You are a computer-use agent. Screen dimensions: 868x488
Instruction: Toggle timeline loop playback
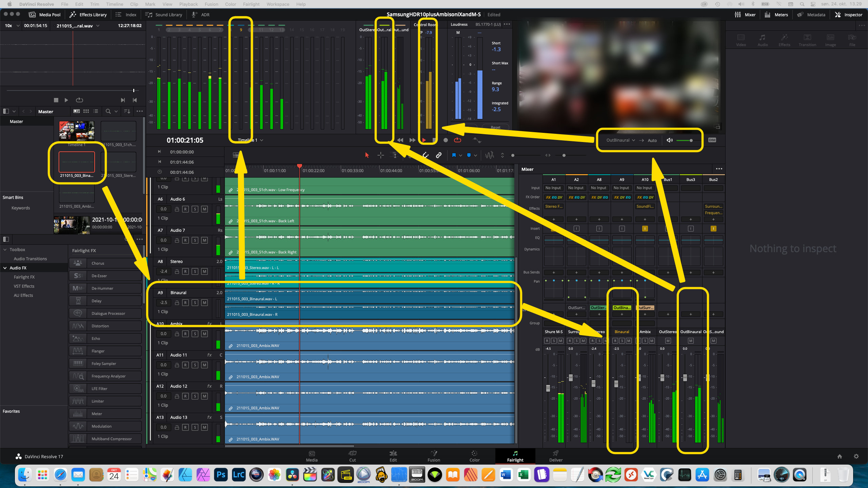(x=457, y=140)
